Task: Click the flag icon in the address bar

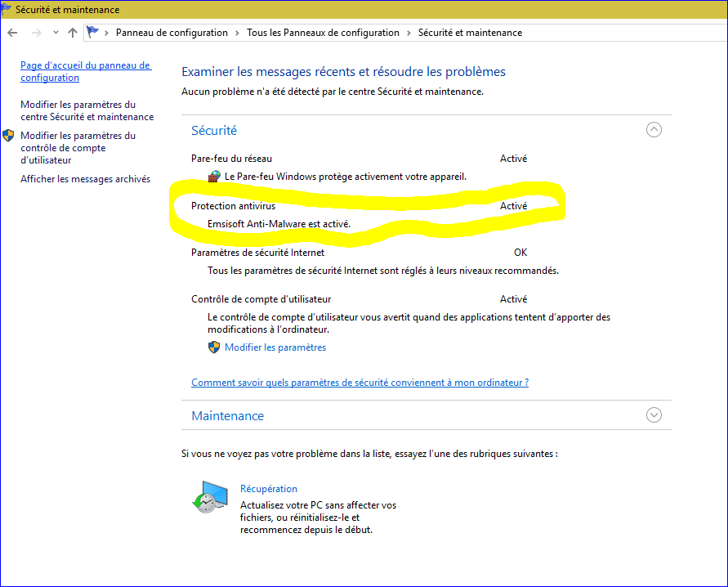Action: [93, 32]
